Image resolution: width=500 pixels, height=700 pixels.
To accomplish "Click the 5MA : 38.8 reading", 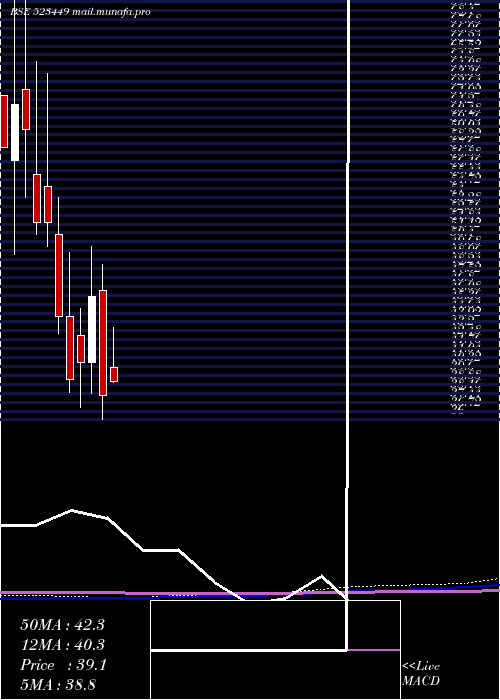I will (x=58, y=684).
